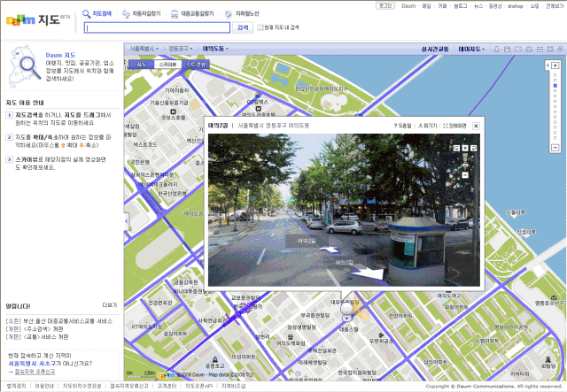Open the 전체보기 link in top bar

point(555,6)
